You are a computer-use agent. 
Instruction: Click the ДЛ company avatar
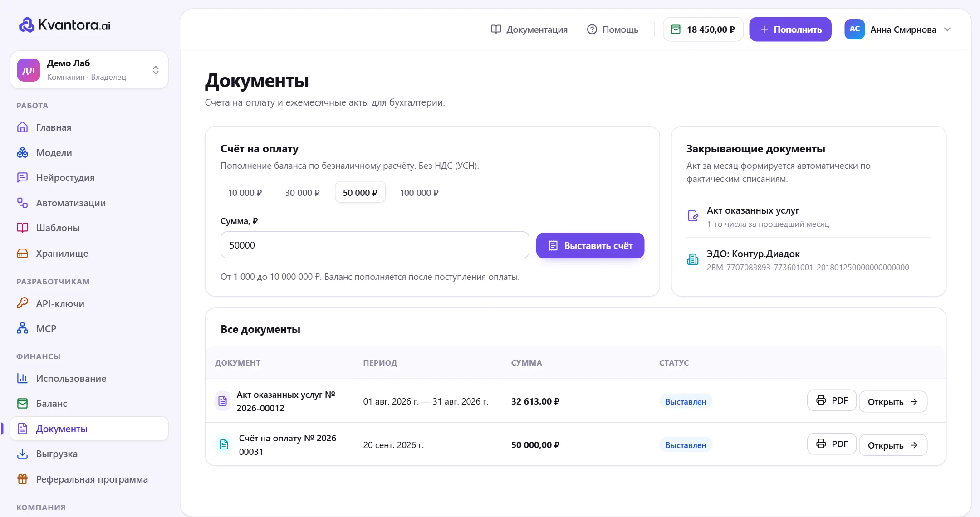29,70
